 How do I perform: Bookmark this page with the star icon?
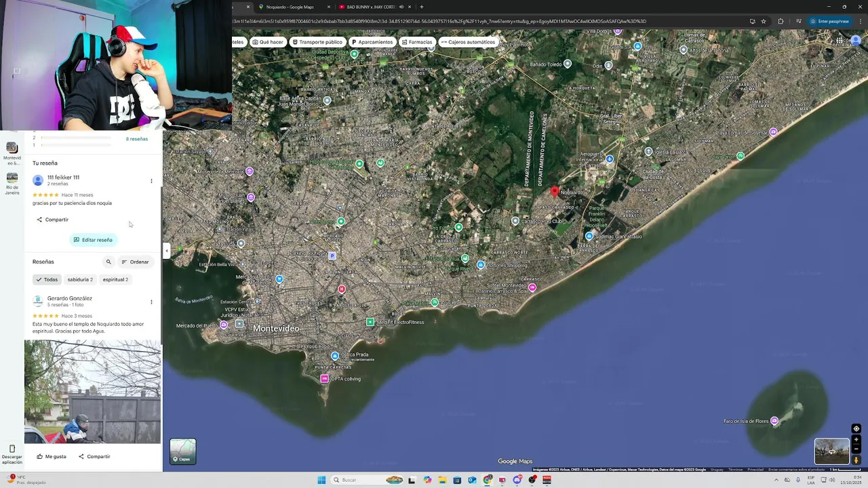click(x=764, y=21)
